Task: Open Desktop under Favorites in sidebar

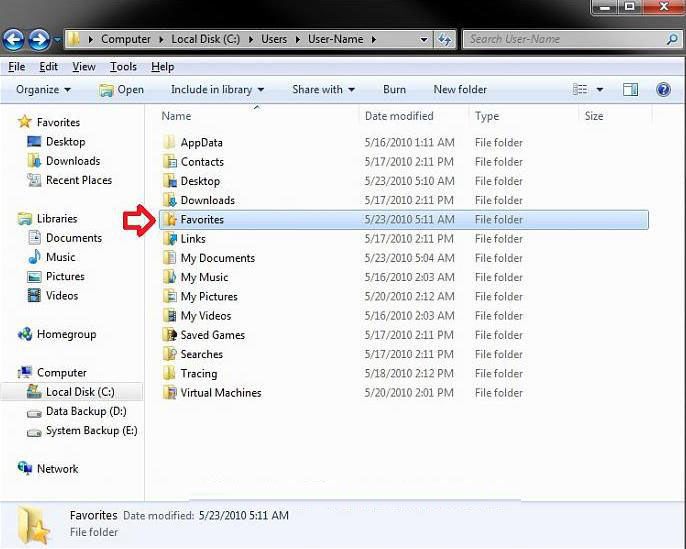Action: (x=66, y=142)
